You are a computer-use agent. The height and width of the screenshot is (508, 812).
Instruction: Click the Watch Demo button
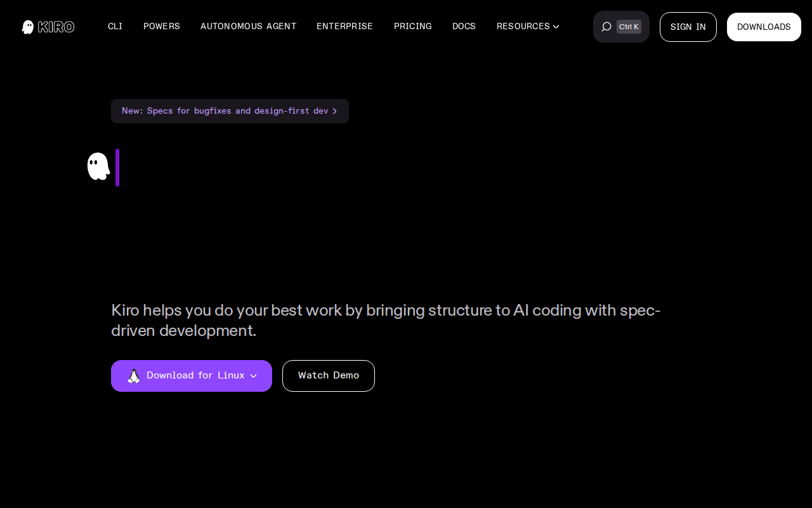click(329, 376)
